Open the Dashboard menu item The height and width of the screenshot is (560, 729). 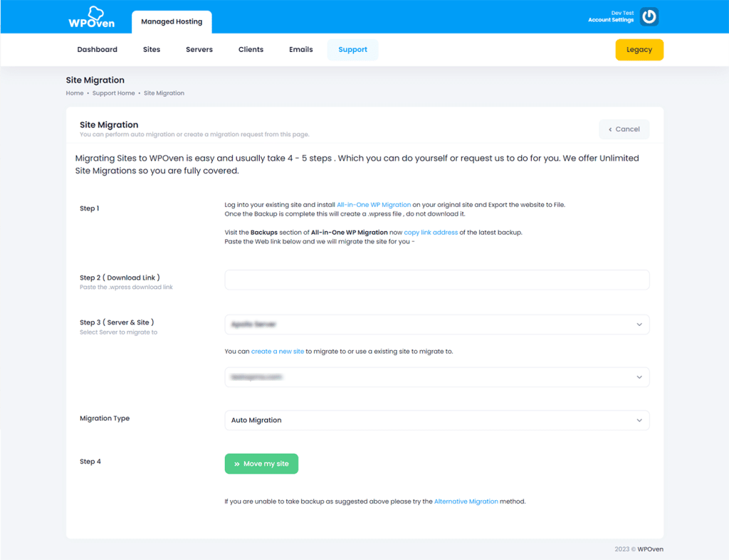coord(97,49)
